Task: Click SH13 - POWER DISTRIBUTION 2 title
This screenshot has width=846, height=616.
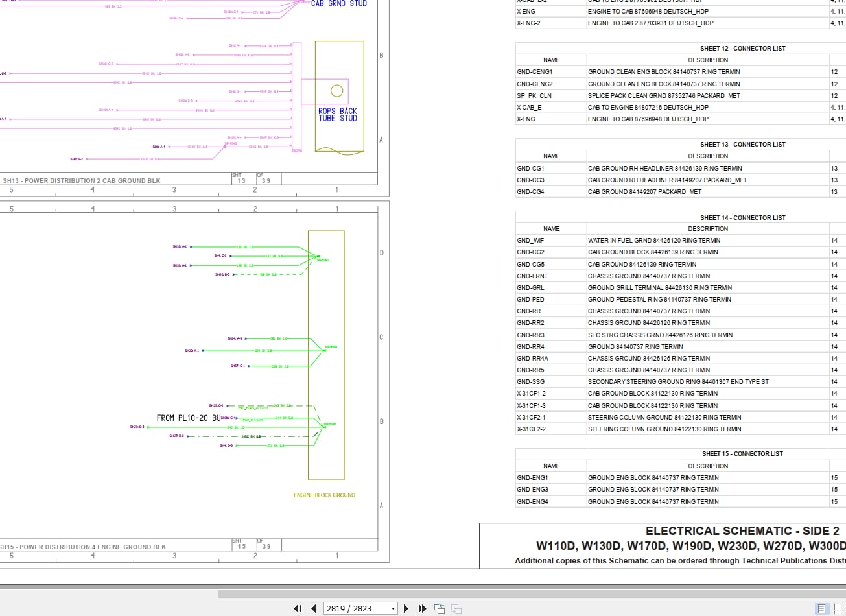Action: [x=82, y=181]
